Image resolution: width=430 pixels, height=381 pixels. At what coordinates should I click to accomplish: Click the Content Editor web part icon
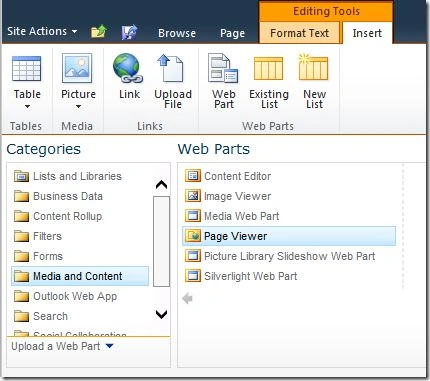click(193, 176)
